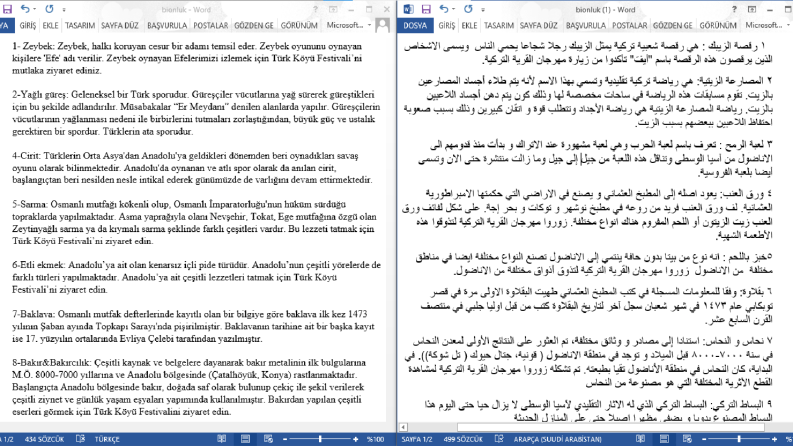Click heading '2-Yağlı güreş' in left document
The width and height of the screenshot is (793, 446).
pyautogui.click(x=39, y=95)
